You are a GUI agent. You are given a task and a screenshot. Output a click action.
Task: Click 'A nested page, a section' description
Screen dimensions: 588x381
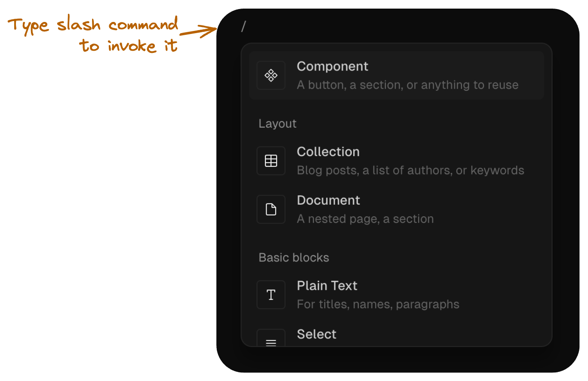(365, 219)
